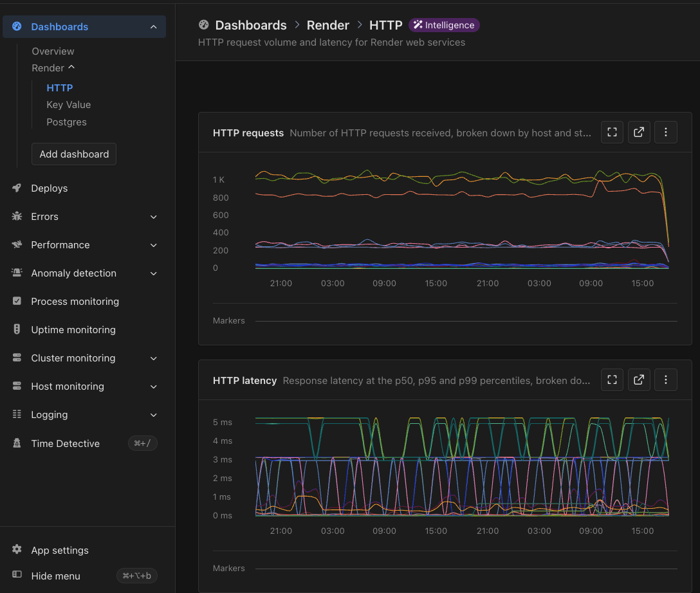The image size is (700, 593).
Task: Collapse the Render dashboard group
Action: point(71,68)
